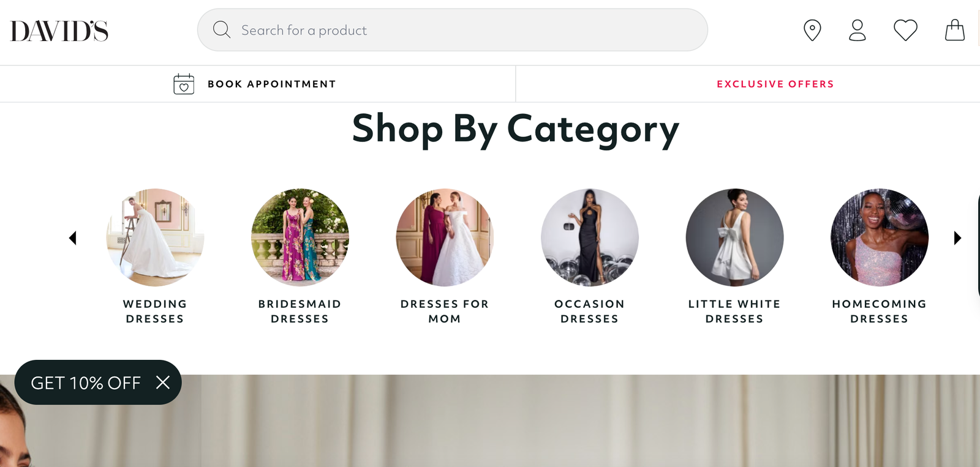Open the Book Appointment tab
This screenshot has width=980, height=467.
[271, 84]
